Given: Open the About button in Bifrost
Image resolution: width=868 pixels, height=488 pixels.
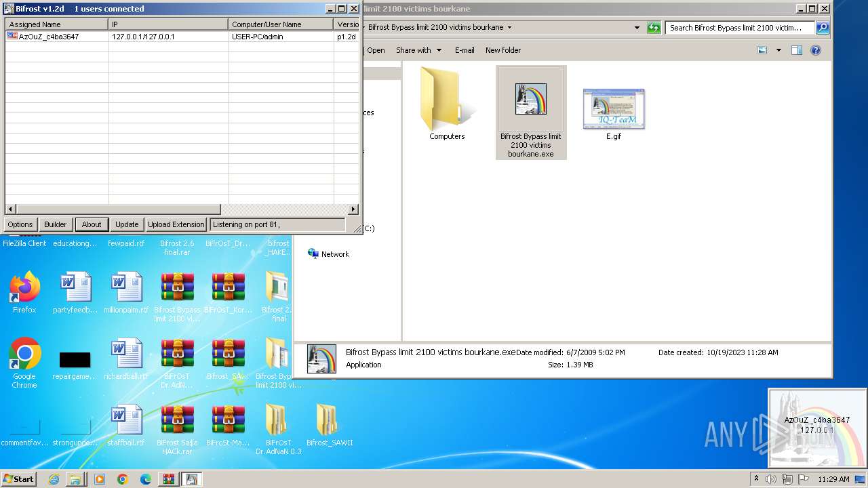Looking at the screenshot, I should coord(92,224).
